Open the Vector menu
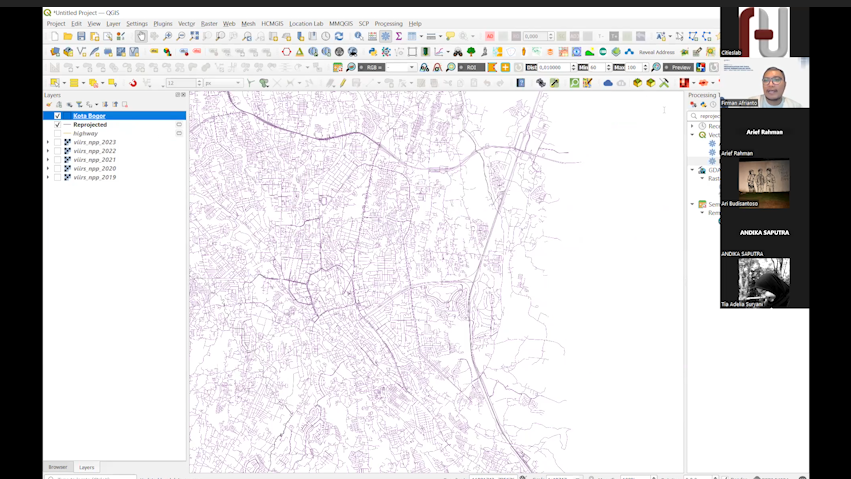The height and width of the screenshot is (479, 851). click(x=186, y=23)
